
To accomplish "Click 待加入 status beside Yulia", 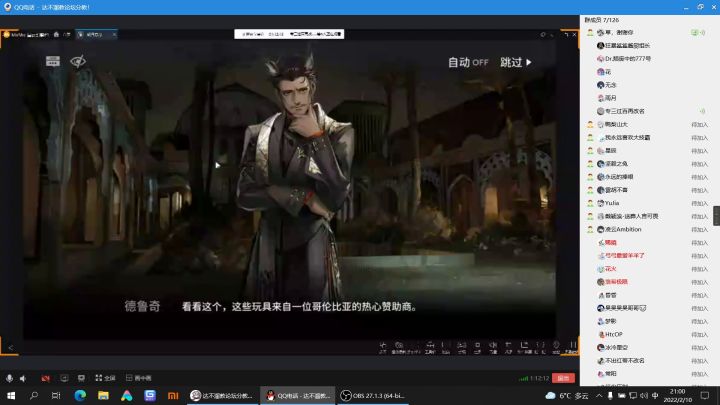I will click(699, 203).
